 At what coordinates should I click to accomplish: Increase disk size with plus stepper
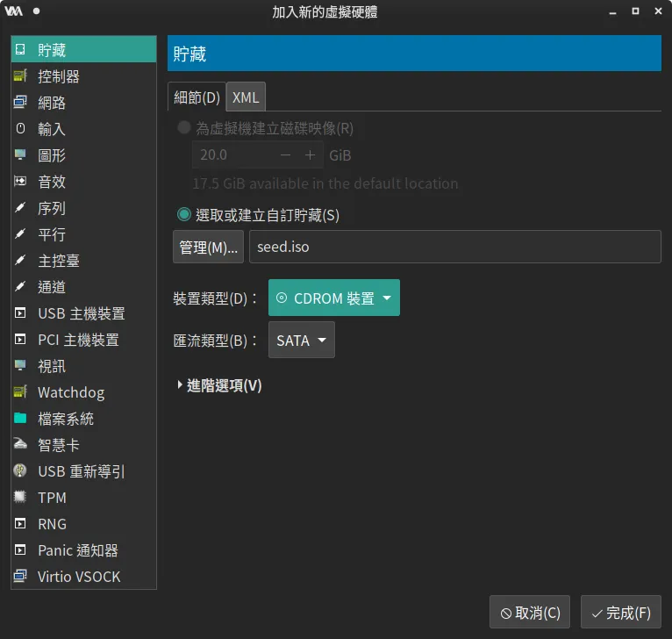[310, 155]
